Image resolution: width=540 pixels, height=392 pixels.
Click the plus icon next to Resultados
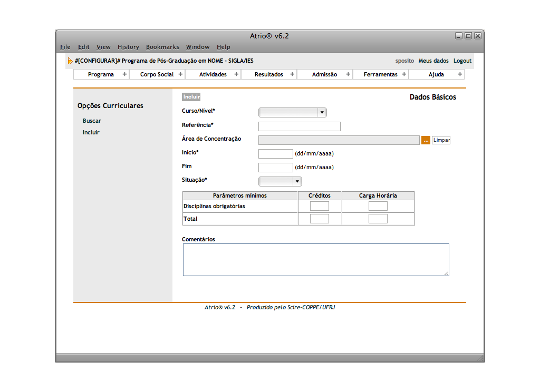coord(292,74)
